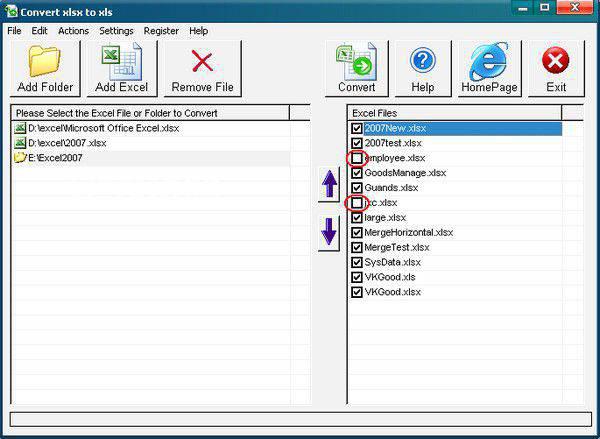Click the Excel icon beside Microsoft Office Excel.xlsx

click(20, 128)
